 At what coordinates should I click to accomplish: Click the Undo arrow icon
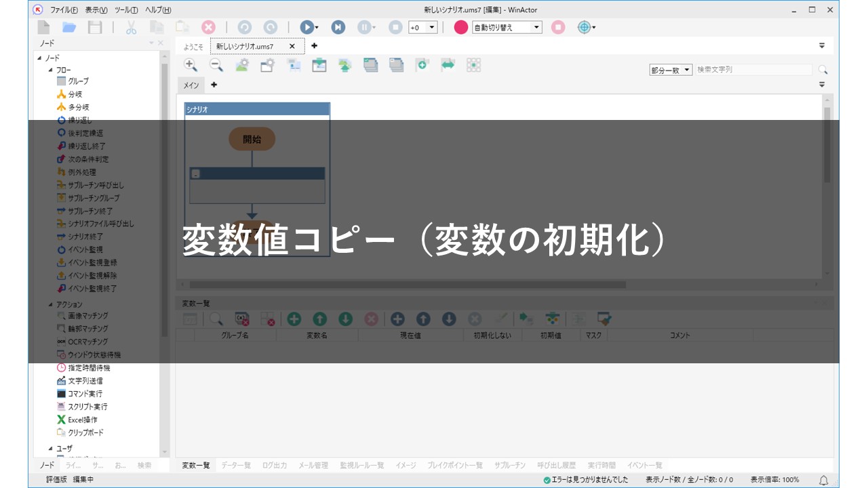coord(244,27)
